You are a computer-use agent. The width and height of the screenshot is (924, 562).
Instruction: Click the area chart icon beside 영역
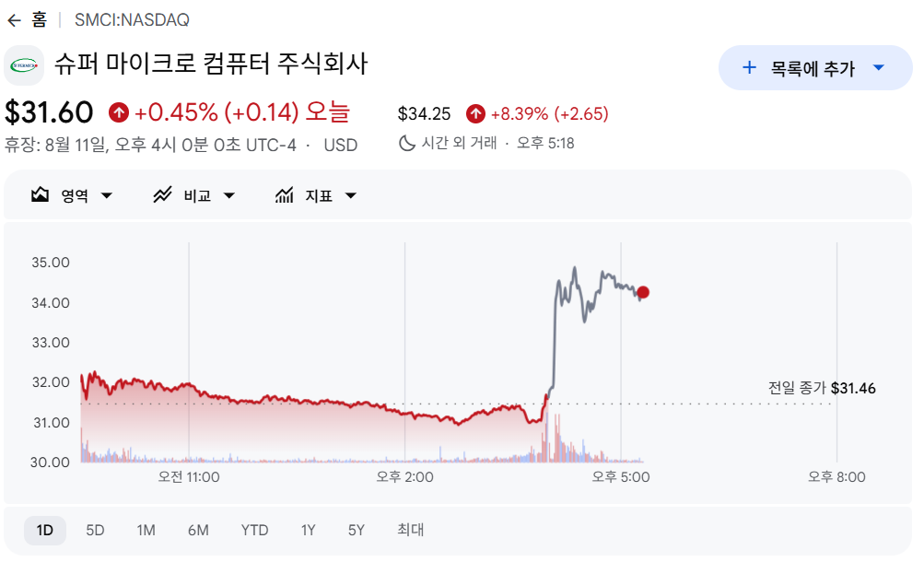click(x=40, y=194)
